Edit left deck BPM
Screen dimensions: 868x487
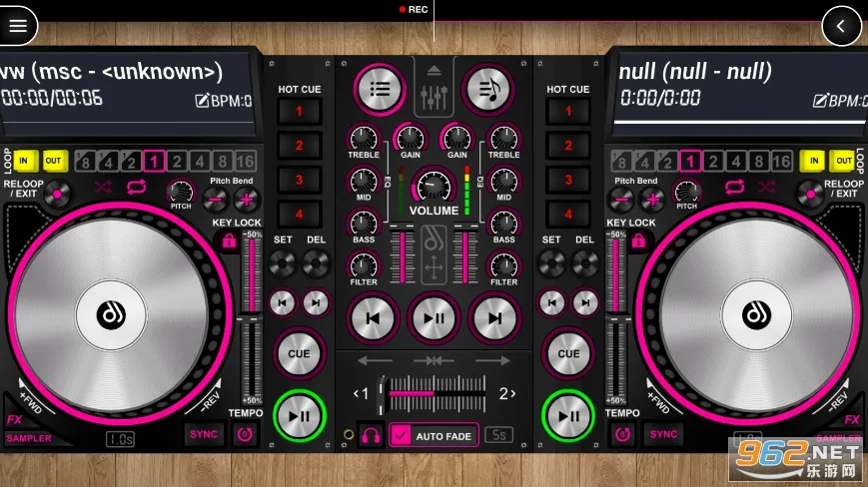(x=223, y=101)
